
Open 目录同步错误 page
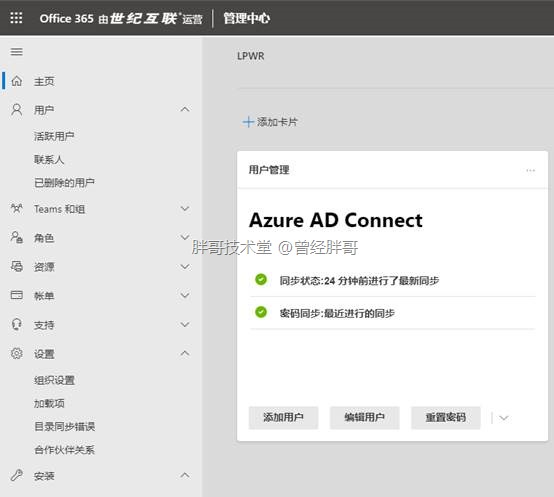click(x=65, y=426)
